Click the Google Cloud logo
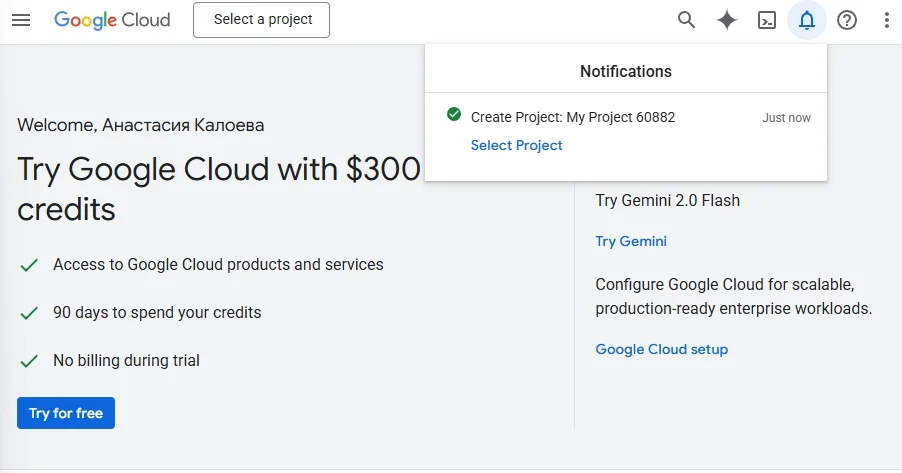 coord(112,20)
